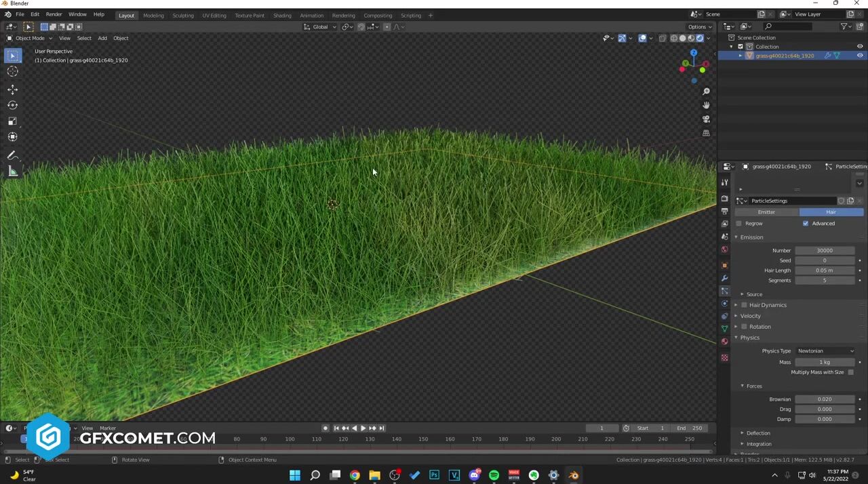
Task: Open the File menu
Action: pyautogui.click(x=20, y=14)
